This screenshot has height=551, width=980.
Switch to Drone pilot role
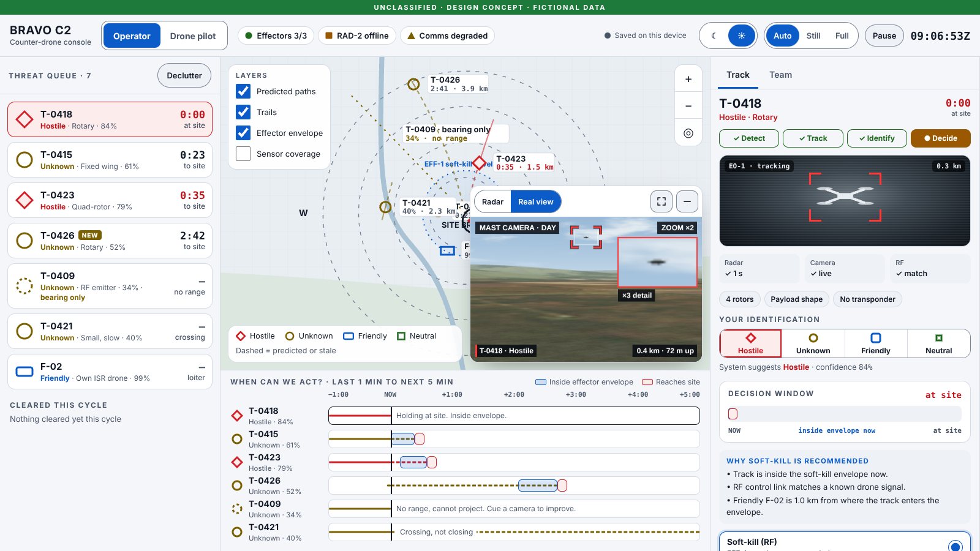coord(193,36)
